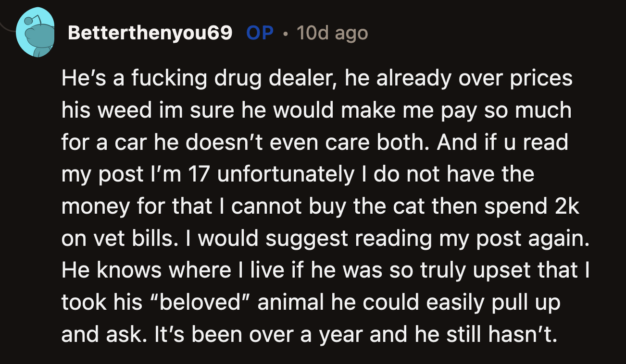The height and width of the screenshot is (364, 626).
Task: Click the first line of the comment text
Action: 317,78
